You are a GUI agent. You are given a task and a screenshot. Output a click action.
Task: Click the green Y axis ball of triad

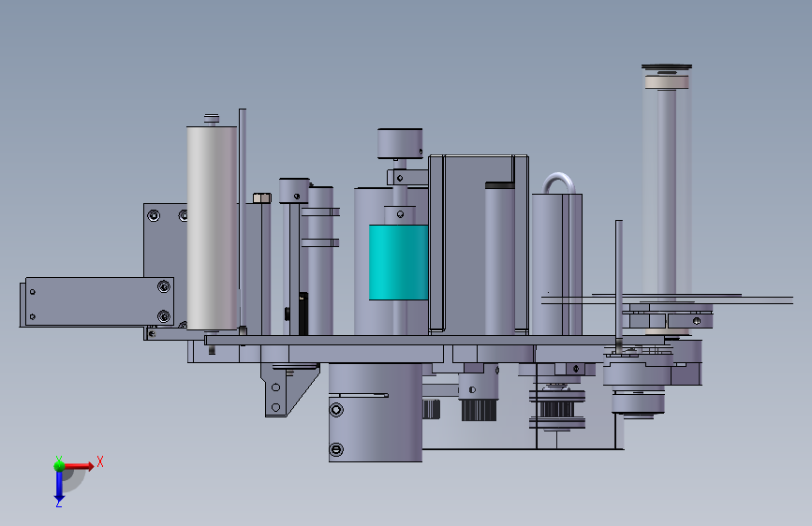click(60, 465)
